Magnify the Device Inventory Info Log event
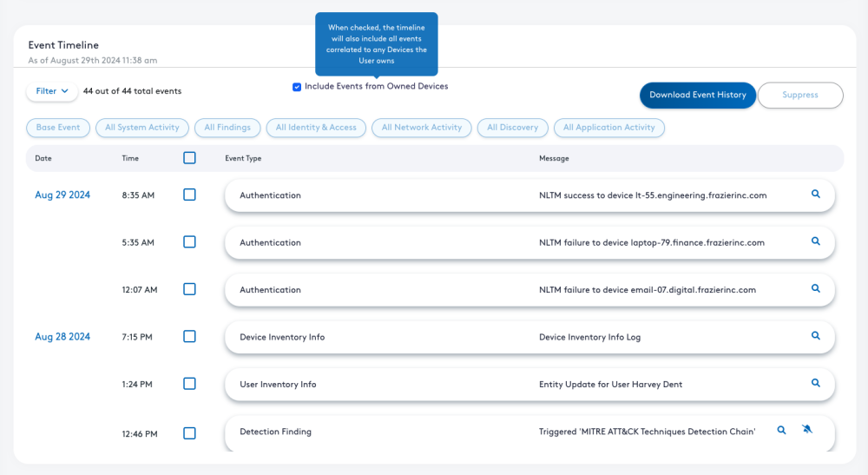Viewport: 868px width, 475px height. (x=815, y=335)
